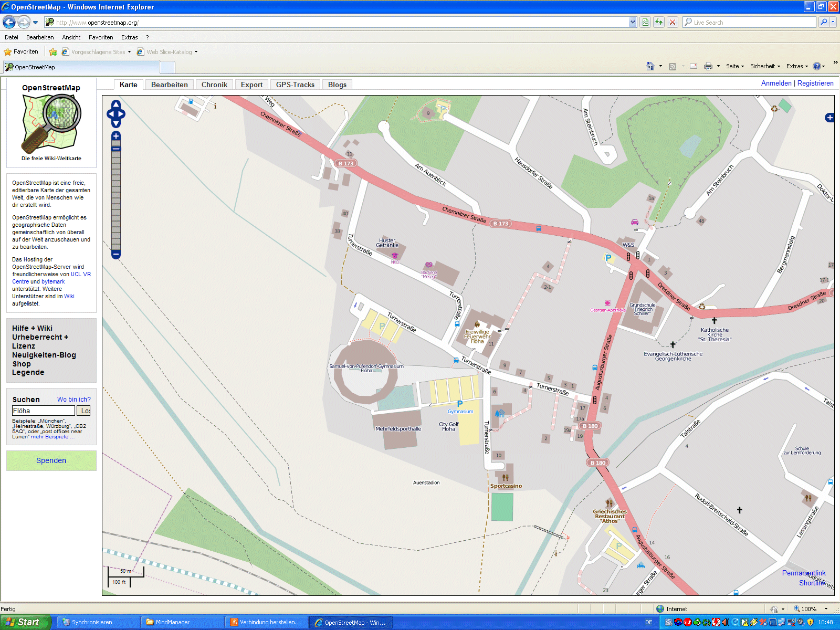Click the Windows Start button
Viewport: 840px width, 630px height.
tap(25, 622)
